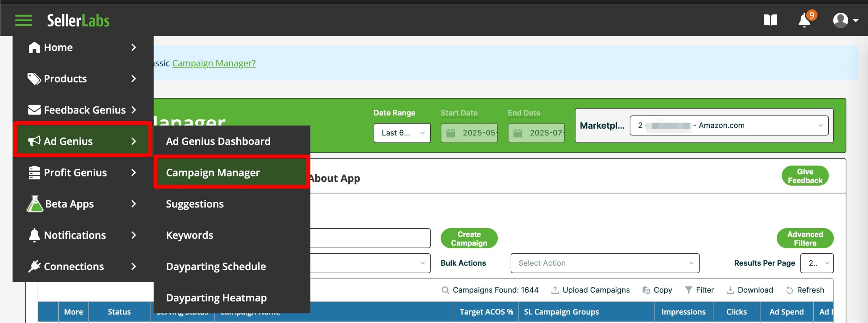This screenshot has width=868, height=323.
Task: Click the Connections plug icon
Action: pos(34,266)
